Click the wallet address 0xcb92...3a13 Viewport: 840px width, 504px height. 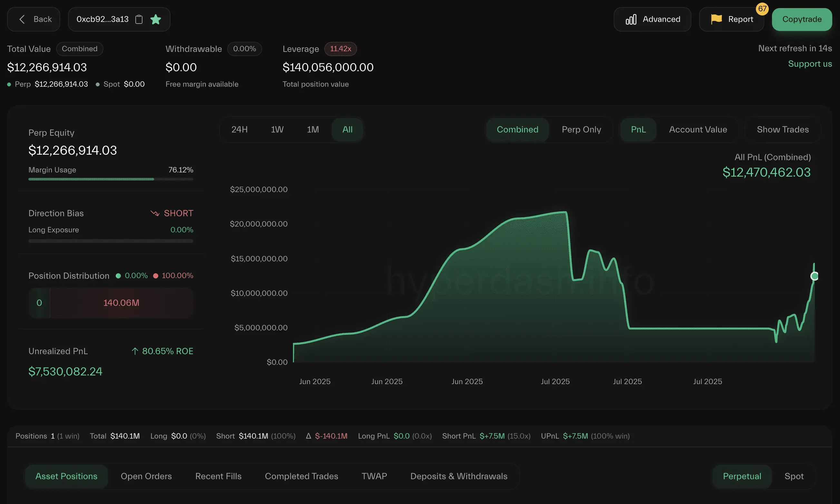coord(103,19)
